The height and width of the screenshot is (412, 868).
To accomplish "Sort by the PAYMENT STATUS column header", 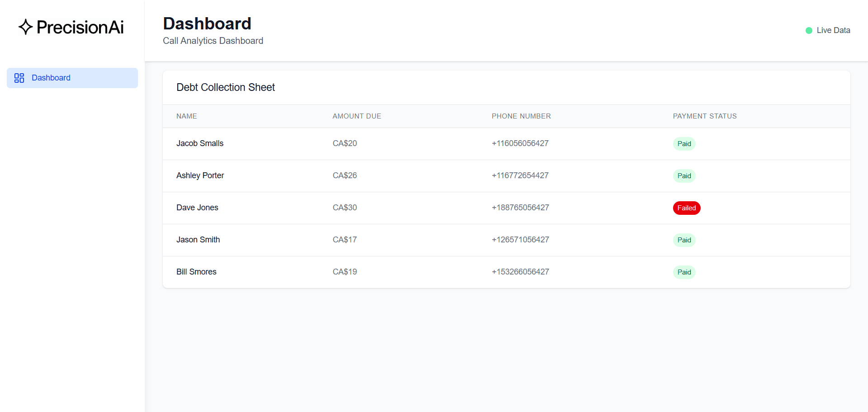I will pyautogui.click(x=704, y=116).
